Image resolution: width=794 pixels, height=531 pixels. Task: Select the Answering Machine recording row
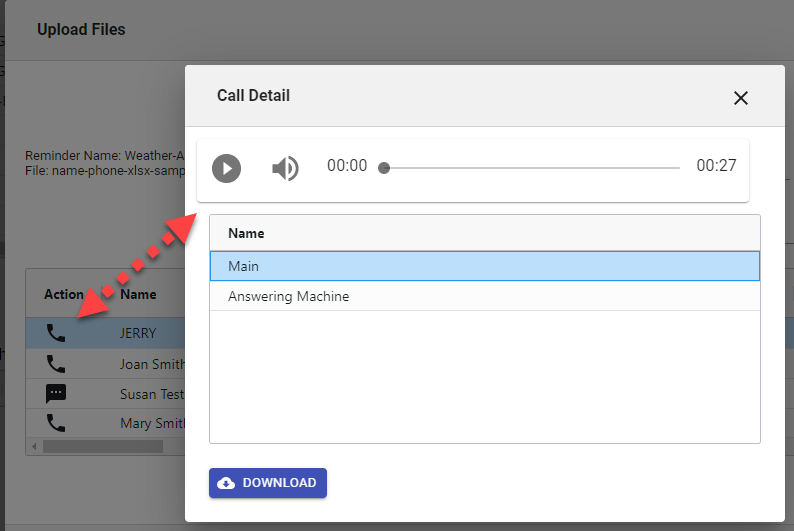pyautogui.click(x=484, y=296)
